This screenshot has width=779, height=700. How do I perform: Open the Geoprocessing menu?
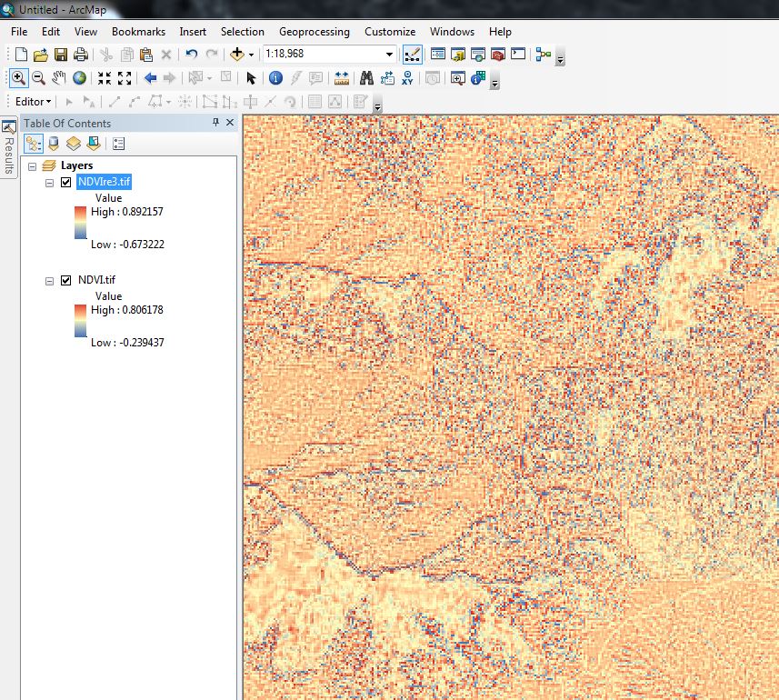(x=315, y=32)
